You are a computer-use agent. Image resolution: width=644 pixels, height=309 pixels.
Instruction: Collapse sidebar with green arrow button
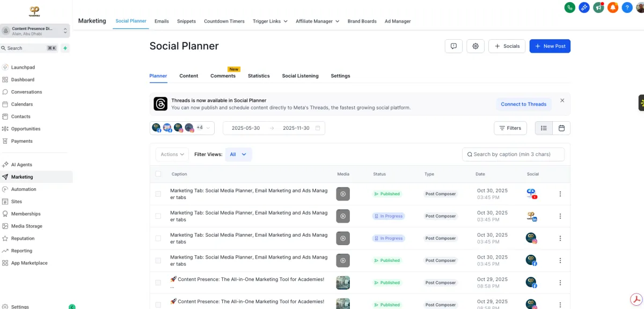(x=72, y=307)
